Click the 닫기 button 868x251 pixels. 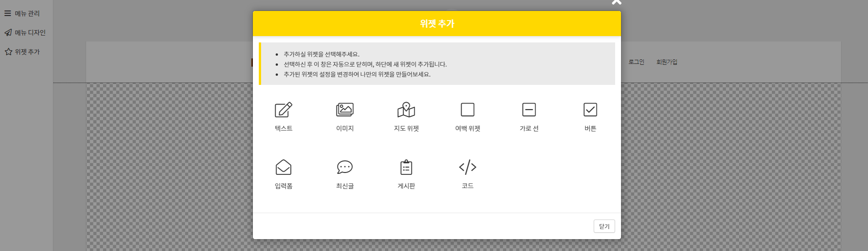point(604,226)
